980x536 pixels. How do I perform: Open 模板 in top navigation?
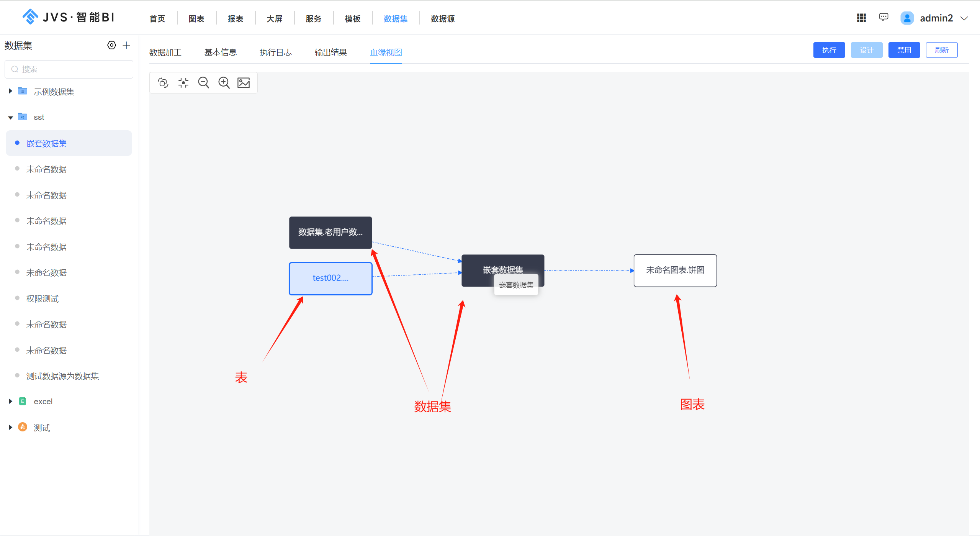pyautogui.click(x=353, y=18)
